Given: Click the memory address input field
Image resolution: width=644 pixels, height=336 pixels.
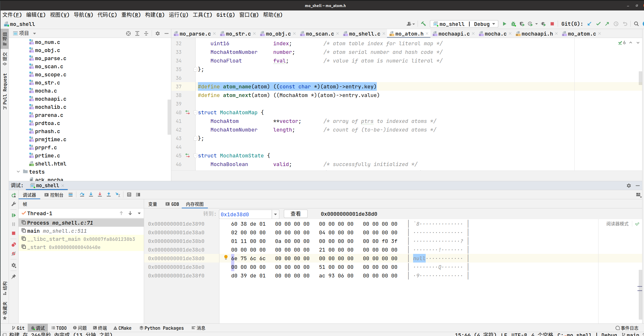Looking at the screenshot, I should click(246, 214).
